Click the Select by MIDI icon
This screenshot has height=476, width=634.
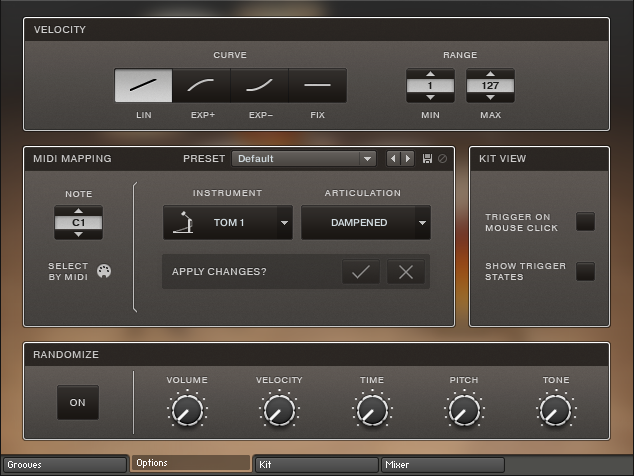coord(104,271)
